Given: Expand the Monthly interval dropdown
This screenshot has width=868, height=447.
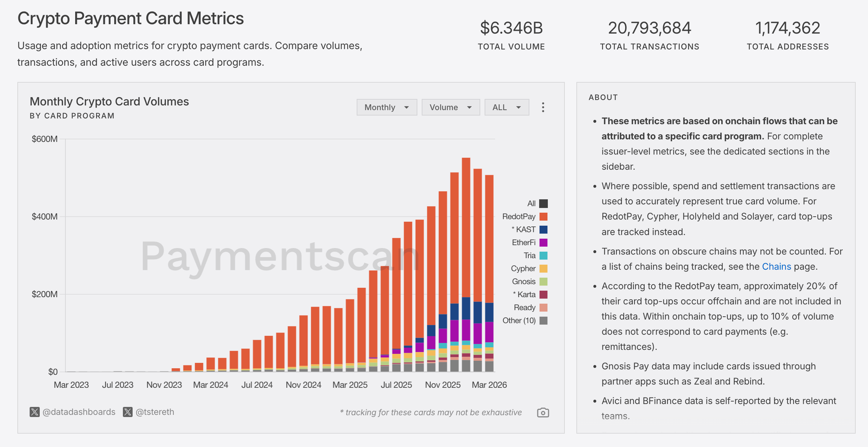Looking at the screenshot, I should 387,107.
